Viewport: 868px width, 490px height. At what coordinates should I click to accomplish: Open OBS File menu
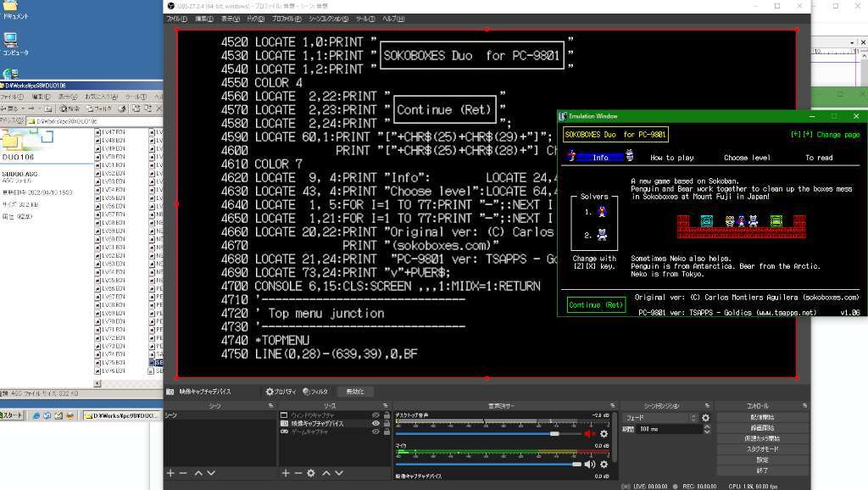coord(177,19)
